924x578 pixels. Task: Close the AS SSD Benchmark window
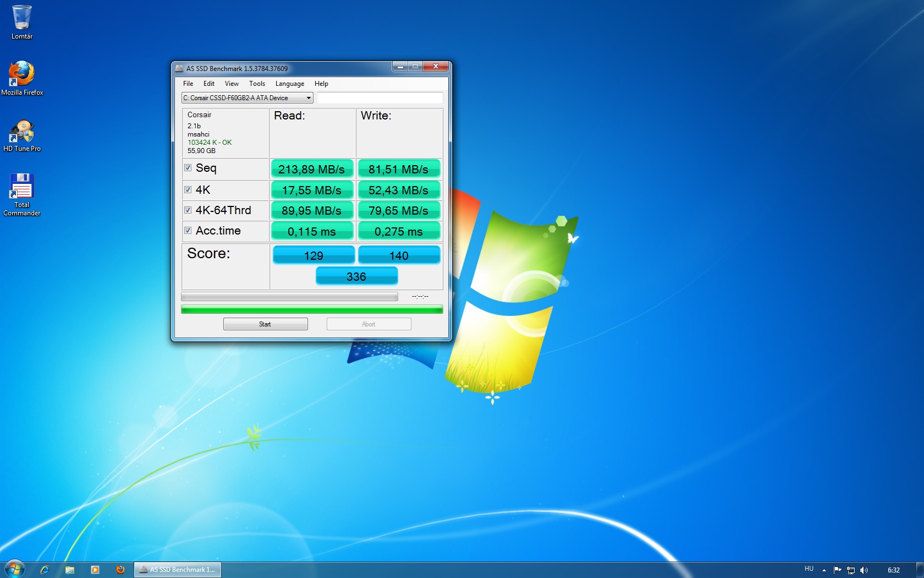[436, 67]
